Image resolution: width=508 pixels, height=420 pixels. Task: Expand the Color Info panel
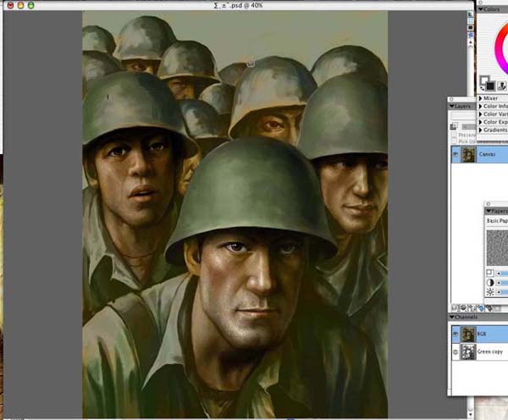[x=481, y=106]
